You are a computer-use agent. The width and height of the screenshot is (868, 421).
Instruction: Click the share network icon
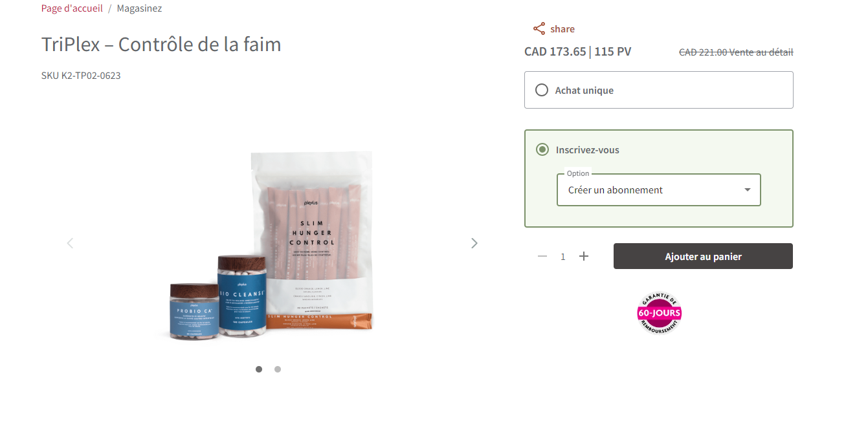[539, 28]
